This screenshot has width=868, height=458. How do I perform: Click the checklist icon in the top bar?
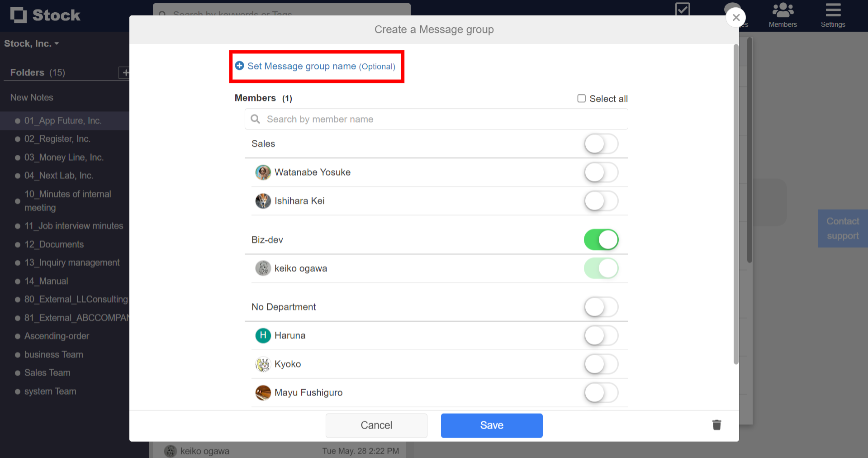click(683, 10)
